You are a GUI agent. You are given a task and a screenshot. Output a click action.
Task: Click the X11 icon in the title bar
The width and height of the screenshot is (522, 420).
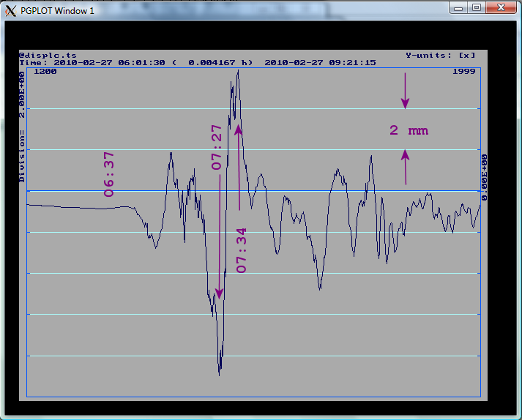(x=10, y=10)
